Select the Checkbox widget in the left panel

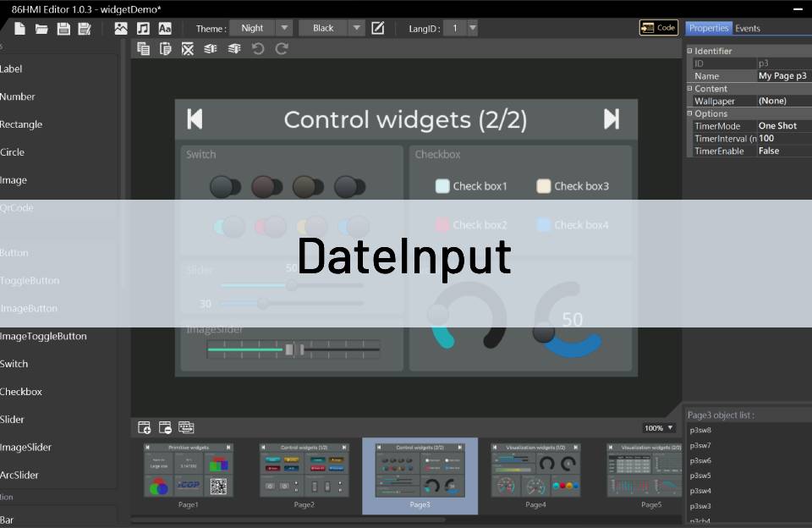[x=21, y=391]
